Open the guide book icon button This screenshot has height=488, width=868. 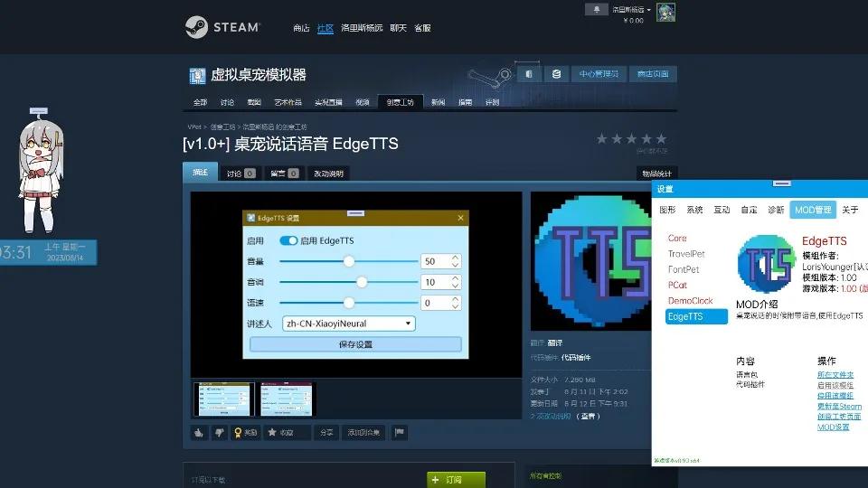529,73
